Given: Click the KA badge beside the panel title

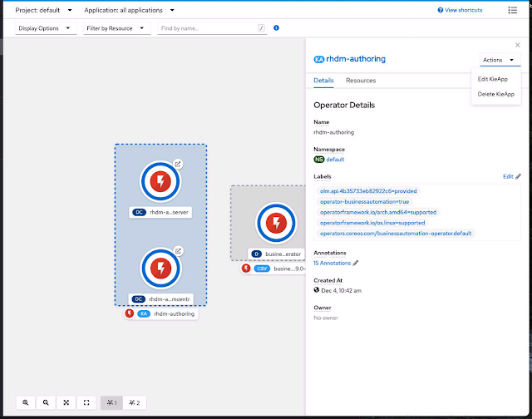Looking at the screenshot, I should (319, 59).
